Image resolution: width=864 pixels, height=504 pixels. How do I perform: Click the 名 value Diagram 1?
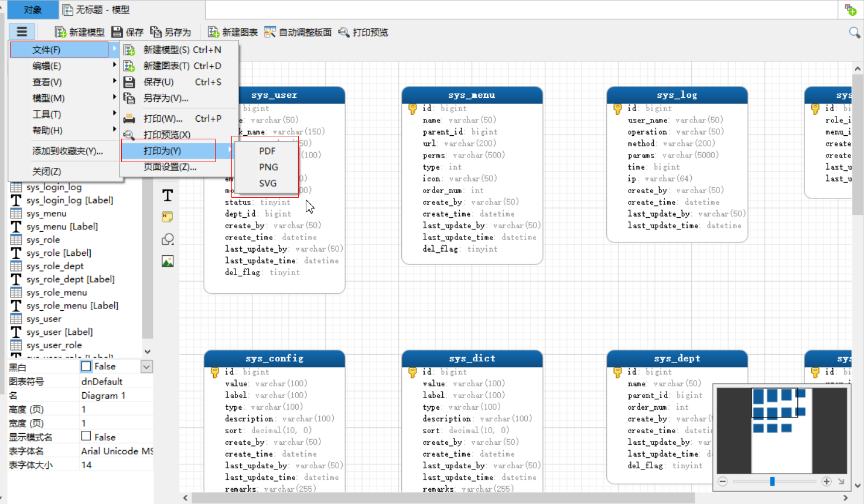(117, 396)
